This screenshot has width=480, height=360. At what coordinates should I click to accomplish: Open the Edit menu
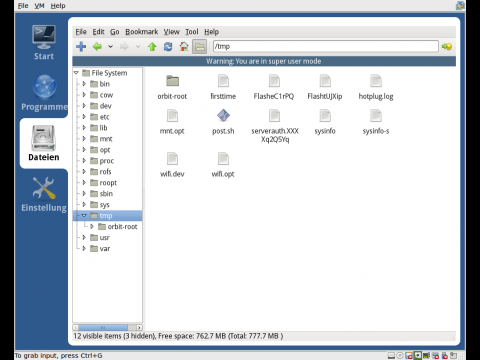click(98, 32)
